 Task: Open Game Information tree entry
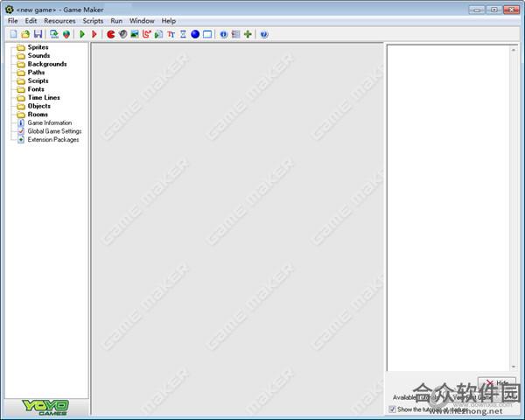(x=50, y=122)
